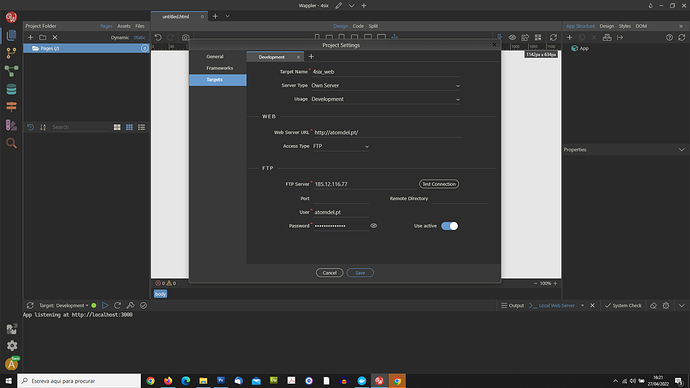Run project with the play icon
This screenshot has width=690, height=388.
tap(105, 305)
